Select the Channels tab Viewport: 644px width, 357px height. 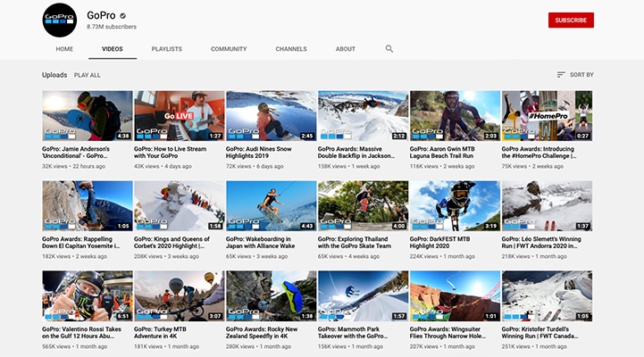coord(290,49)
